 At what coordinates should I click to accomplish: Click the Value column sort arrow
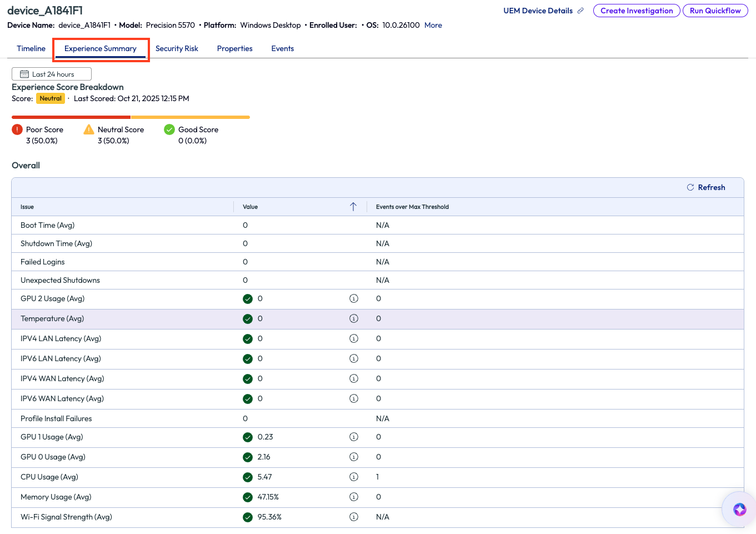point(353,207)
